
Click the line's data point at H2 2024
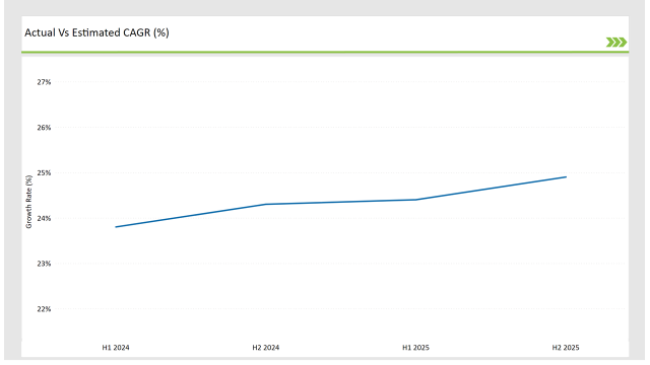pyautogui.click(x=266, y=204)
